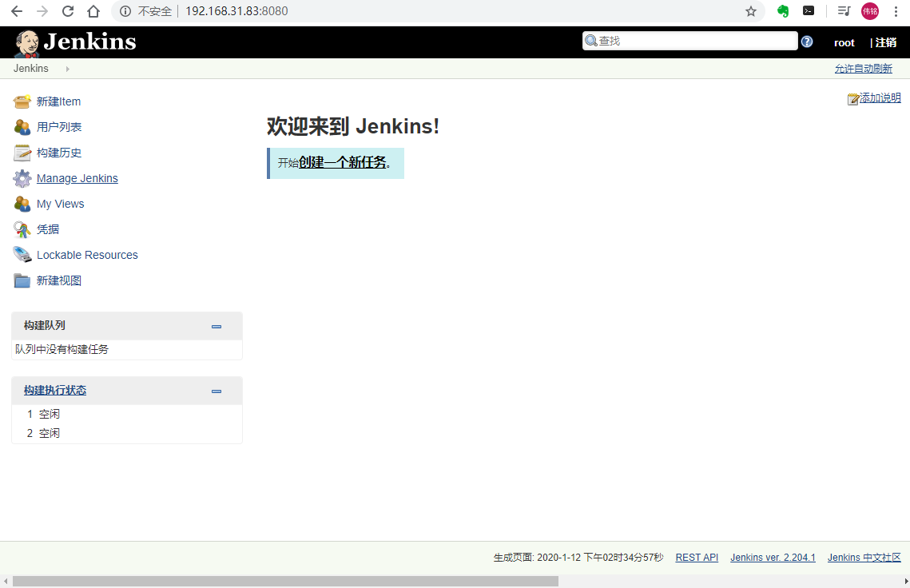Viewport: 910px width, 588px height.
Task: Open the Chrome profile avatar
Action: 870,11
